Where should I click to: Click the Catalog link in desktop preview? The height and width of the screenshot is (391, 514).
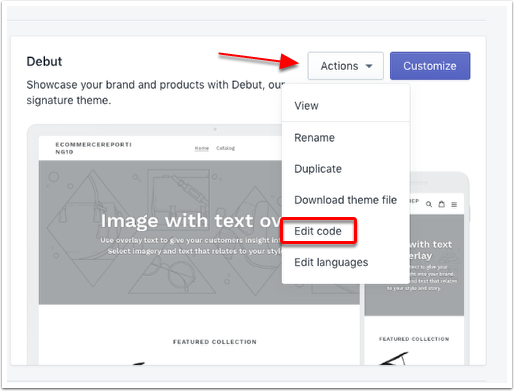pos(225,148)
